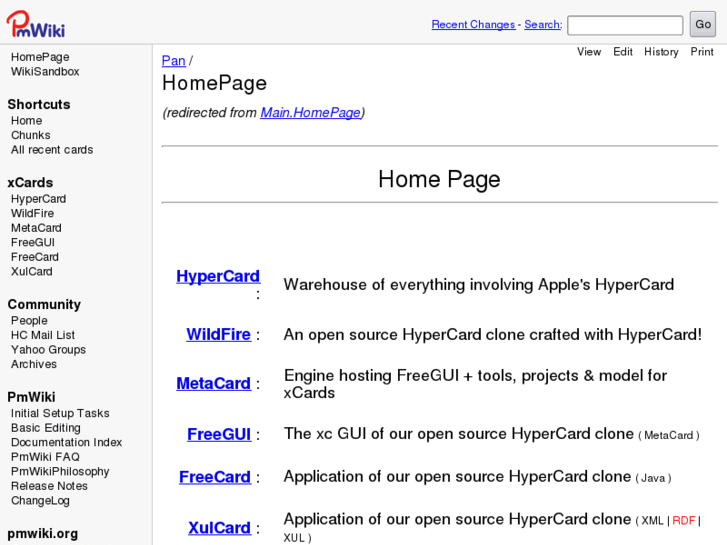Click the small ( Java ) note beside FreeCard

coord(653,478)
